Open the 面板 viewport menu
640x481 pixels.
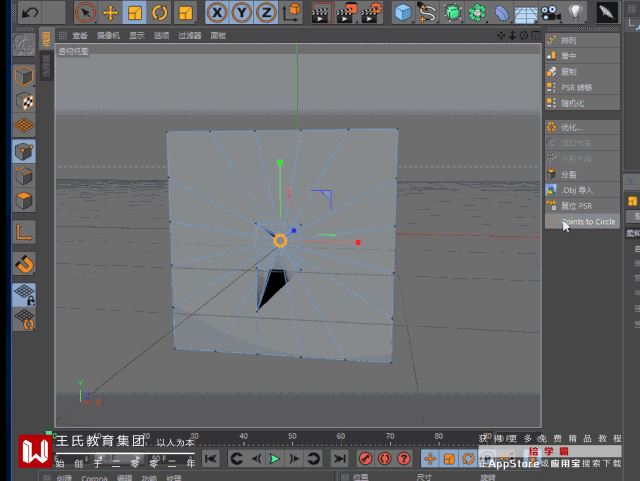pyautogui.click(x=218, y=36)
